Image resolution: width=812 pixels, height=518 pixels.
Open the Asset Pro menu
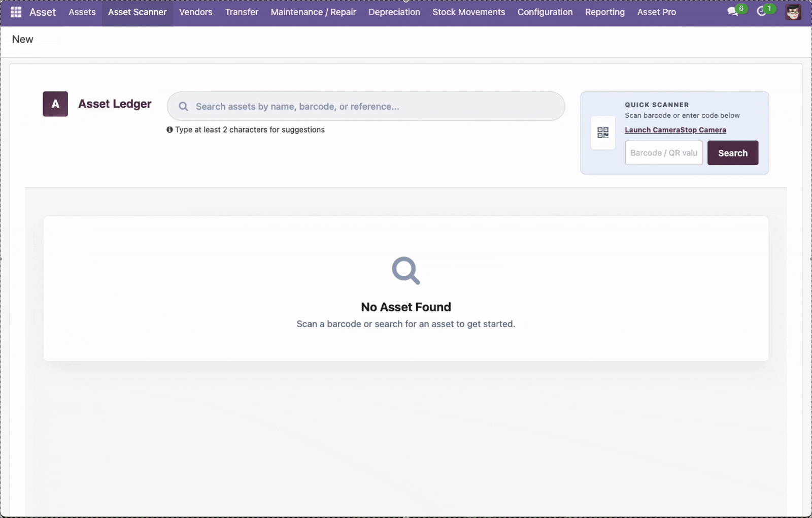pyautogui.click(x=657, y=12)
